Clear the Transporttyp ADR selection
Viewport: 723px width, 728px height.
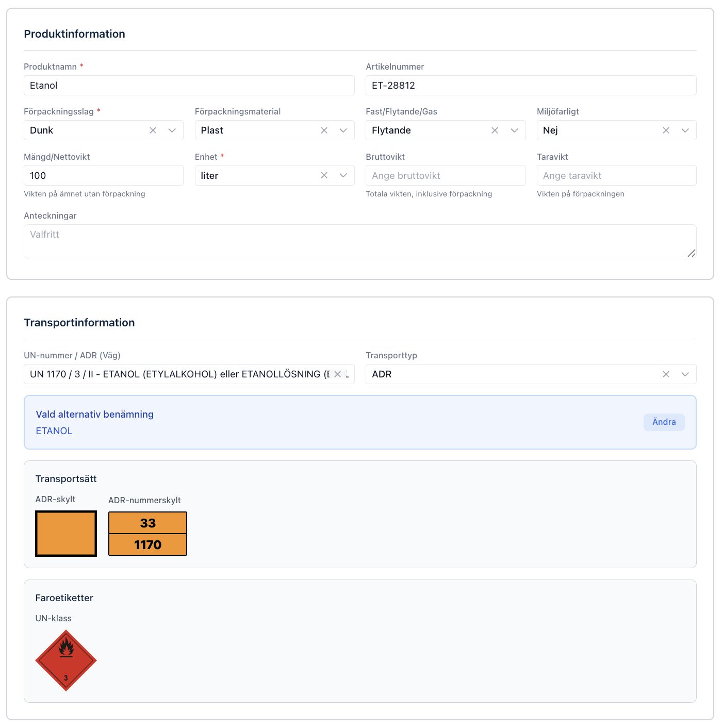click(666, 374)
